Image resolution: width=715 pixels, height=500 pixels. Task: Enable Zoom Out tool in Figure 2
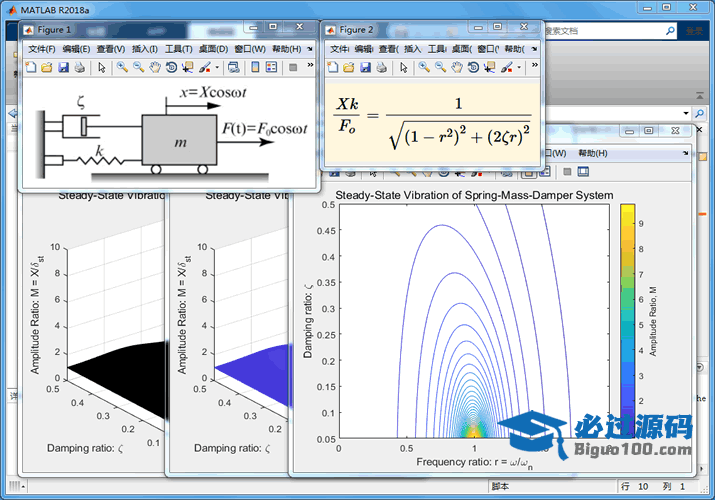pyautogui.click(x=440, y=67)
